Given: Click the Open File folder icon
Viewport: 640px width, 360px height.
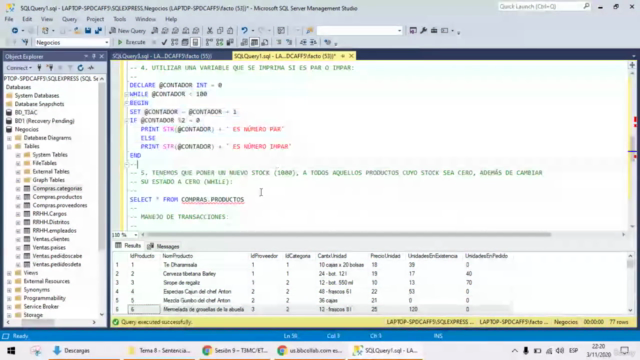Looking at the screenshot, I should (77, 31).
